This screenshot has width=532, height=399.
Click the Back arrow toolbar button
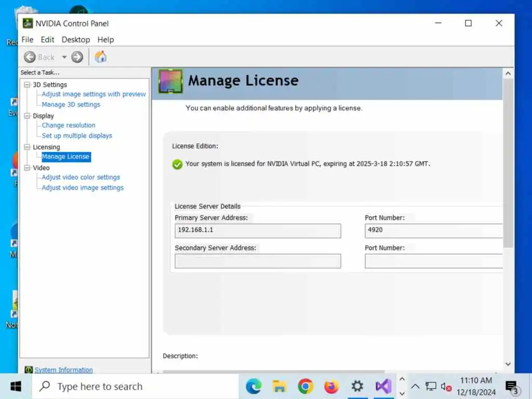point(30,57)
